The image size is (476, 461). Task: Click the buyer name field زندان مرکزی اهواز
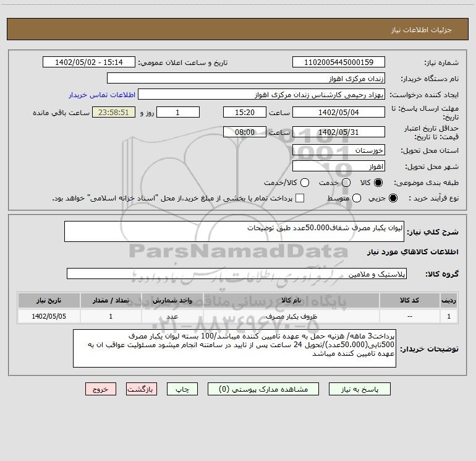pos(246,78)
